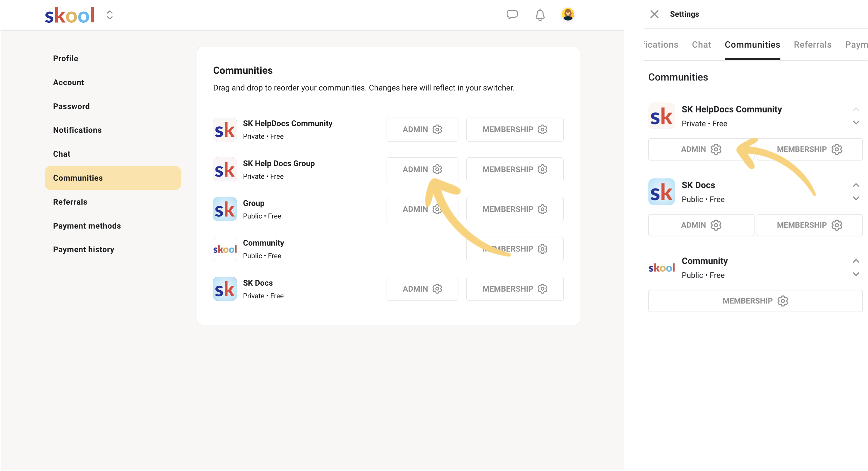
Task: Collapse the SK Docs community card
Action: [856, 185]
